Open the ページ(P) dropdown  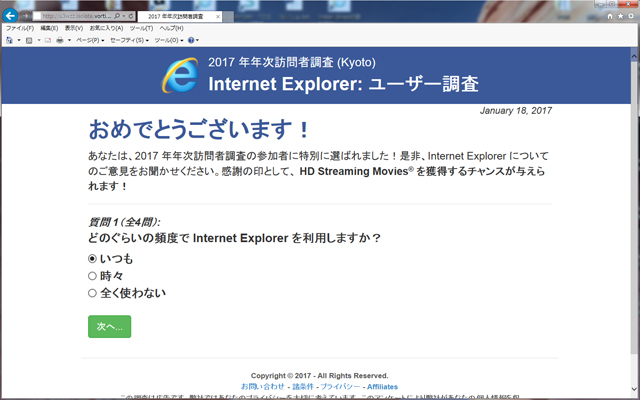point(90,40)
